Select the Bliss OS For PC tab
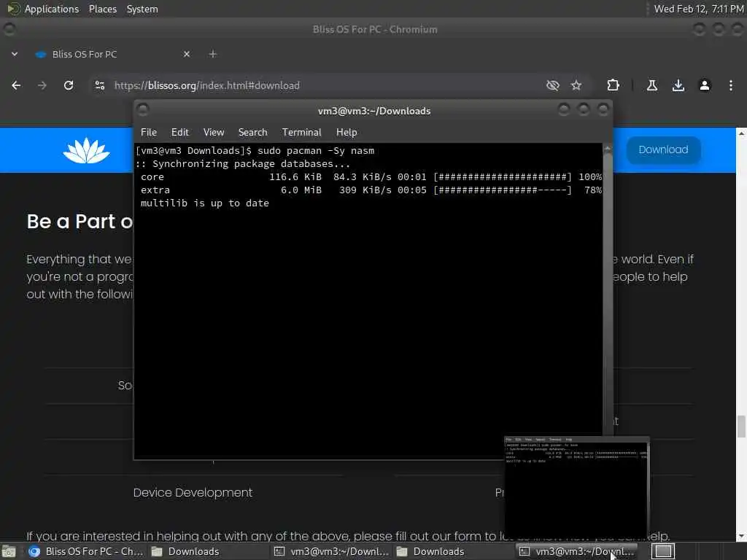The width and height of the screenshot is (747, 560). pos(112,54)
